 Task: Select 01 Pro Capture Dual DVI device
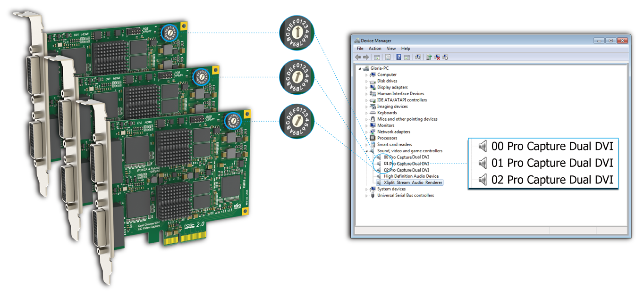(407, 164)
